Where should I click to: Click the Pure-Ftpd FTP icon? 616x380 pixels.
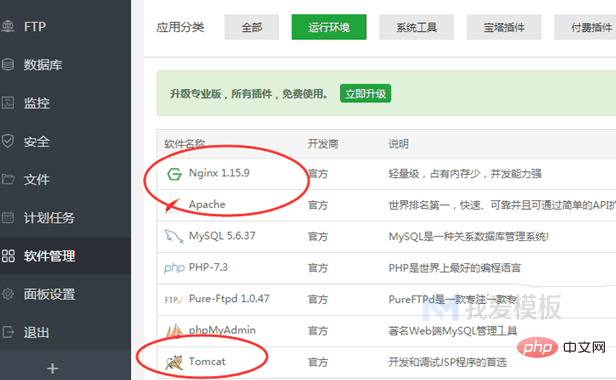(174, 300)
